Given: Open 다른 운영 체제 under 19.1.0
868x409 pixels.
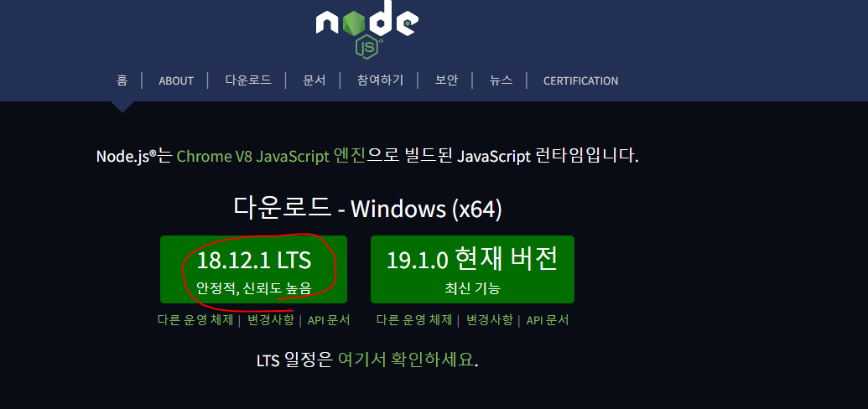Looking at the screenshot, I should pyautogui.click(x=414, y=320).
